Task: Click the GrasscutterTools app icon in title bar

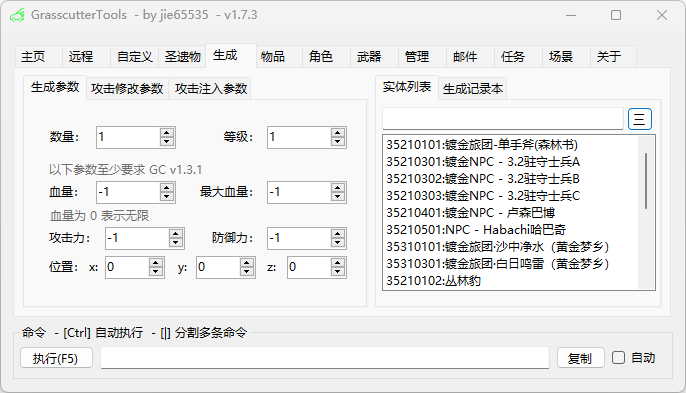Action: coord(17,15)
